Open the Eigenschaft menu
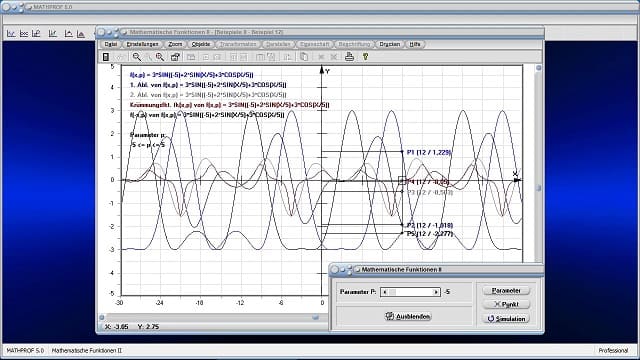The width and height of the screenshot is (640, 360). [314, 44]
